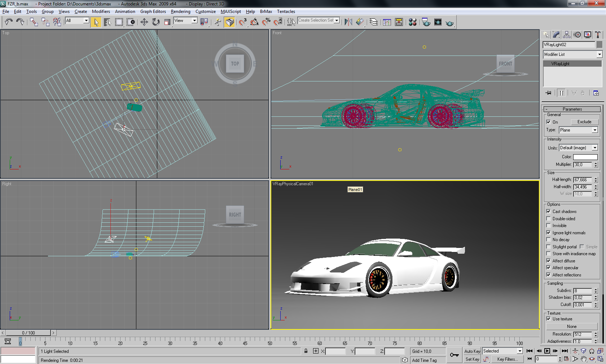
Task: Open the Material Editor (four spheres icon)
Action: [x=413, y=22]
